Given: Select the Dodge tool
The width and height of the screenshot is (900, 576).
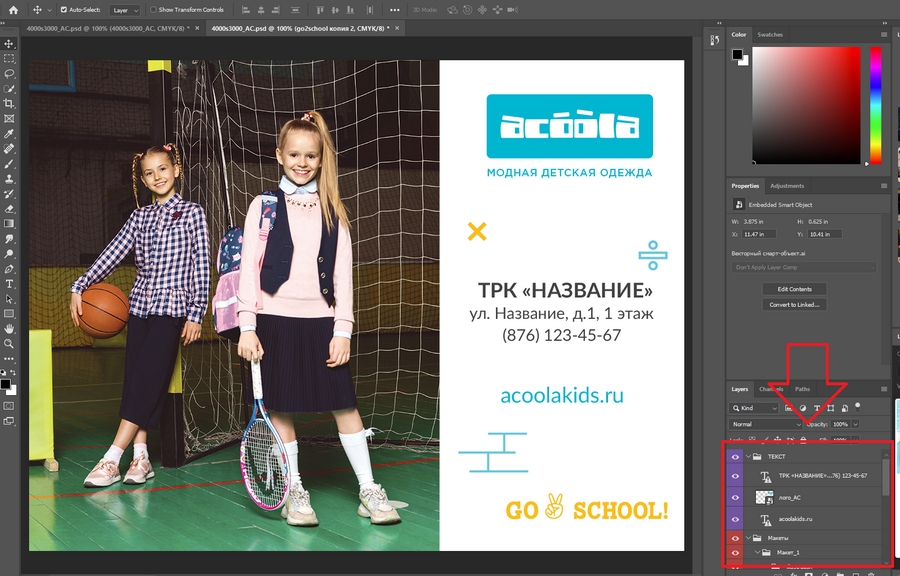Looking at the screenshot, I should coord(9,254).
